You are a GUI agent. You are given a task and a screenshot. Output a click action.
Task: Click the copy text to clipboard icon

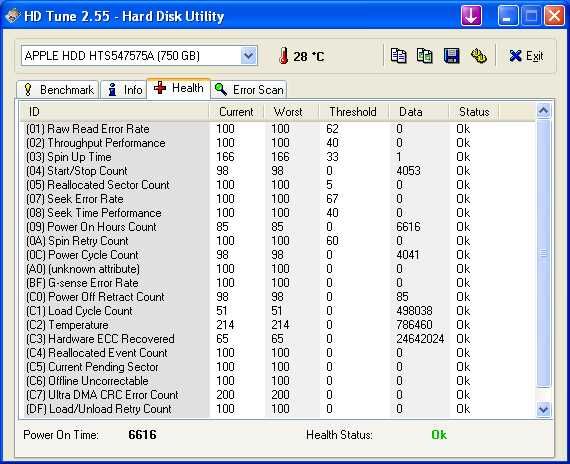pos(398,56)
